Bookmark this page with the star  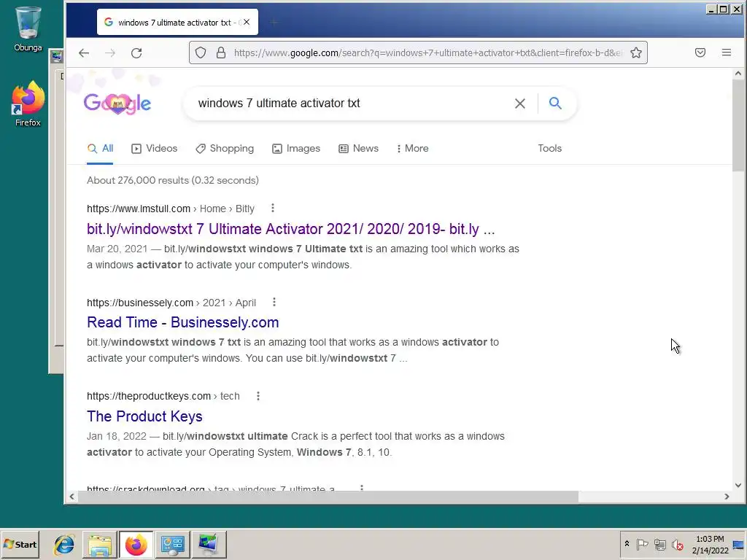[636, 52]
